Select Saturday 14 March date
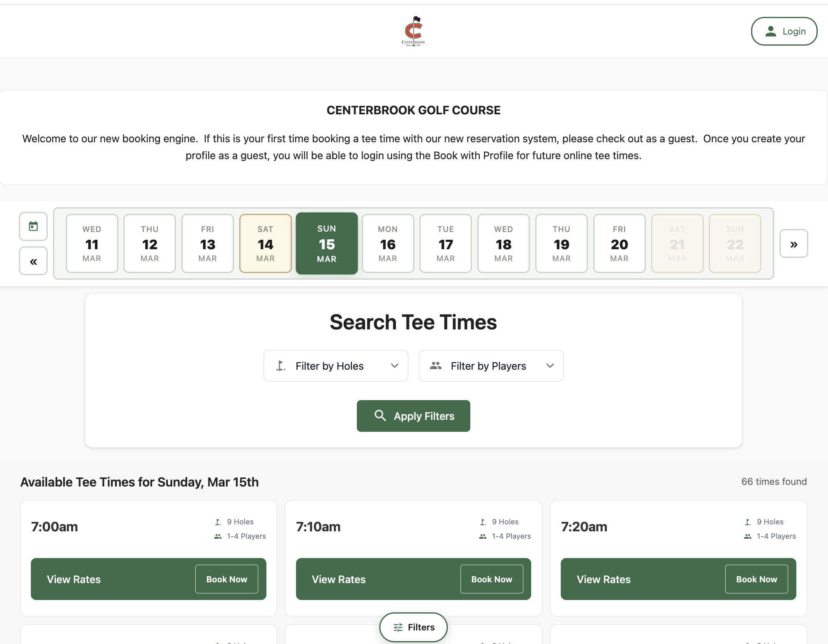 coord(265,243)
